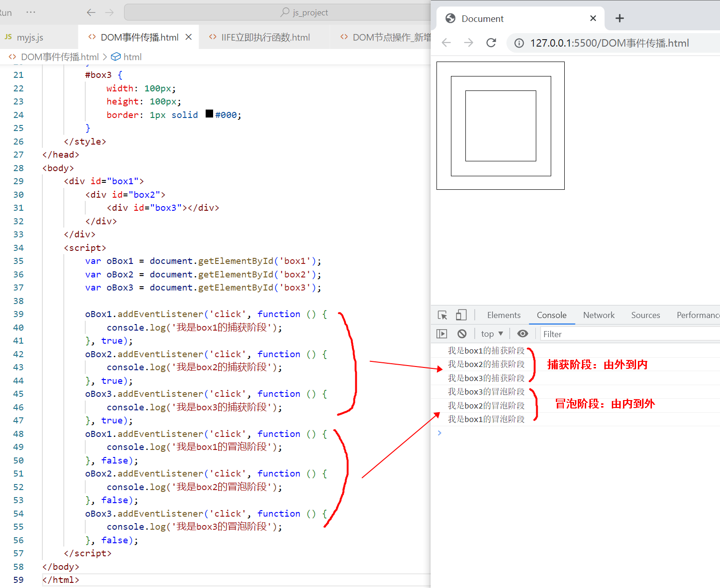Image resolution: width=720 pixels, height=588 pixels.
Task: Open the IIFE立即执行函数.html tab
Action: (x=265, y=37)
